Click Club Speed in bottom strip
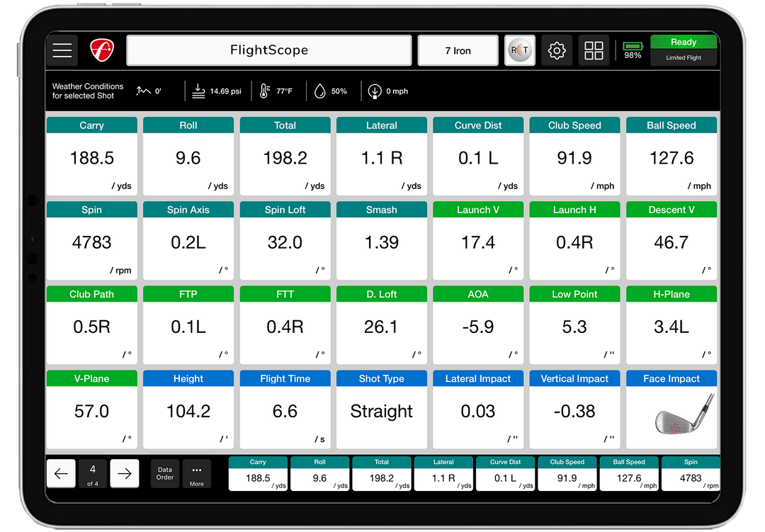 pos(567,473)
